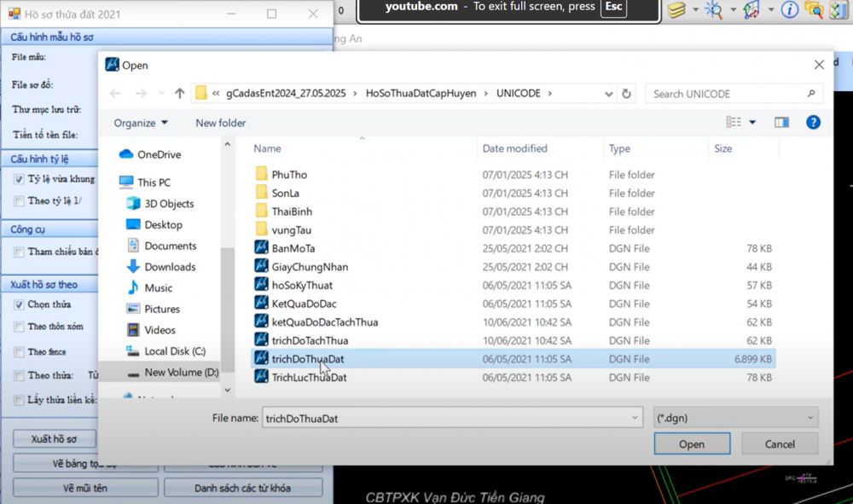Toggle the 'Tỷ lệ vừa khung' checkbox
The height and width of the screenshot is (504, 853).
tap(19, 179)
